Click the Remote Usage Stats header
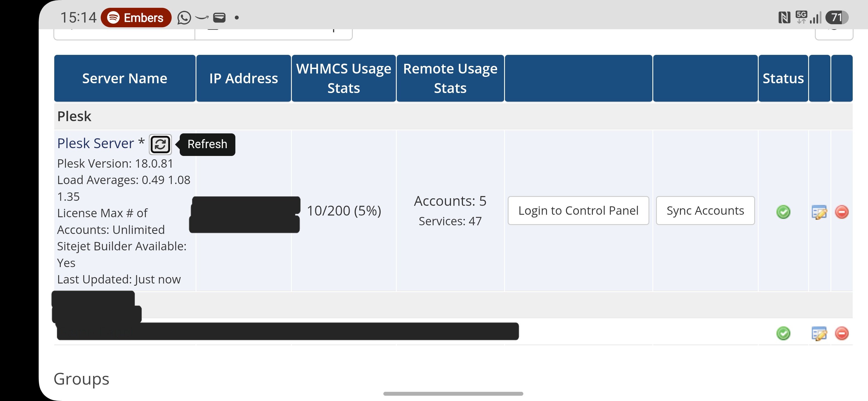This screenshot has width=868, height=401. [x=450, y=78]
